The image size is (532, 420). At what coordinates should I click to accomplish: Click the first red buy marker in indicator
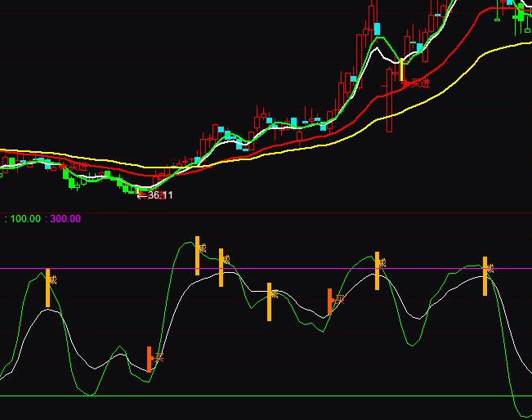pos(150,359)
